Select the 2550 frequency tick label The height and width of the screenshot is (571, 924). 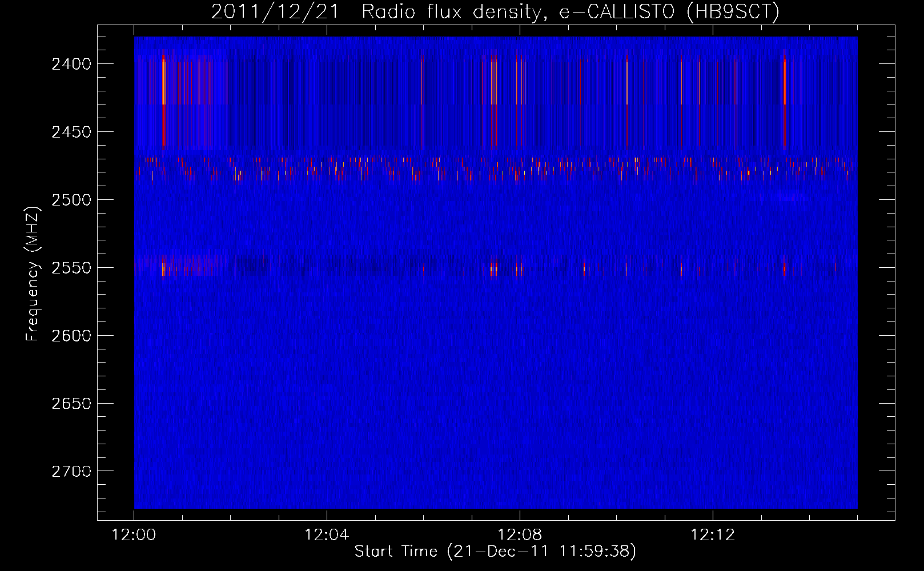[x=71, y=268]
